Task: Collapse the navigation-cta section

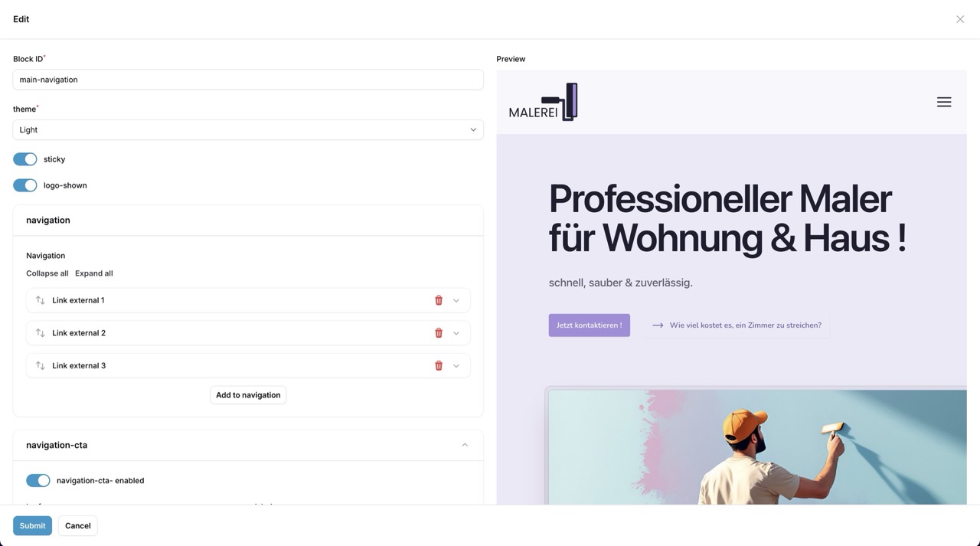Action: pos(464,445)
